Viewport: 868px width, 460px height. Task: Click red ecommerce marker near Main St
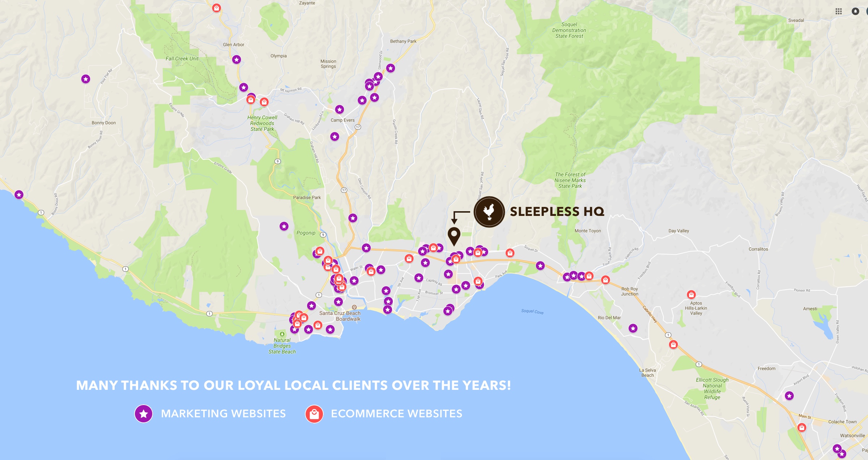(x=802, y=428)
